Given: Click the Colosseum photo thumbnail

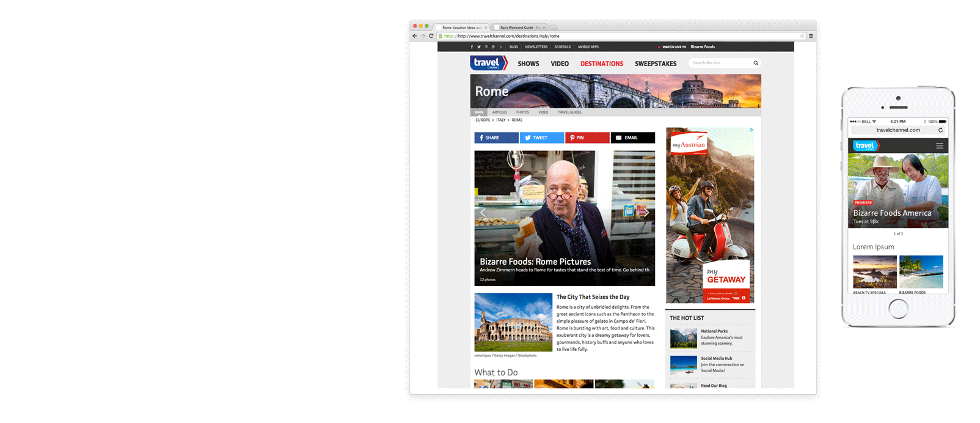Looking at the screenshot, I should [x=513, y=322].
